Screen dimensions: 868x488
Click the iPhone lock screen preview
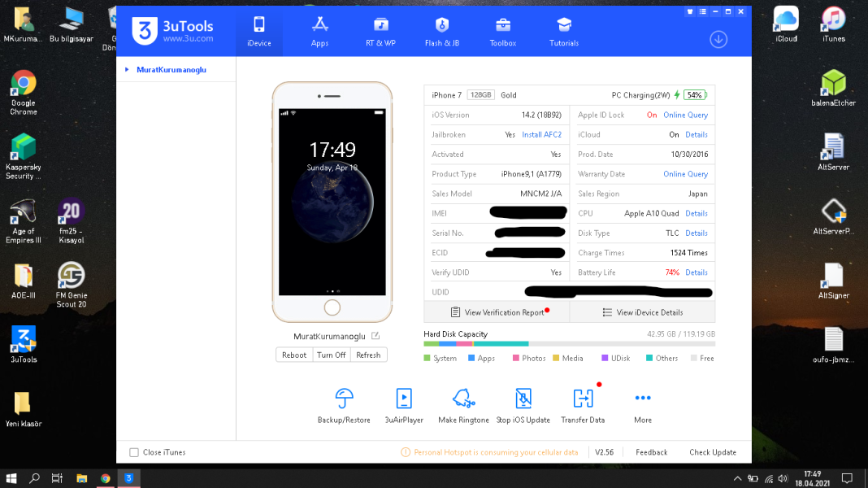point(332,202)
